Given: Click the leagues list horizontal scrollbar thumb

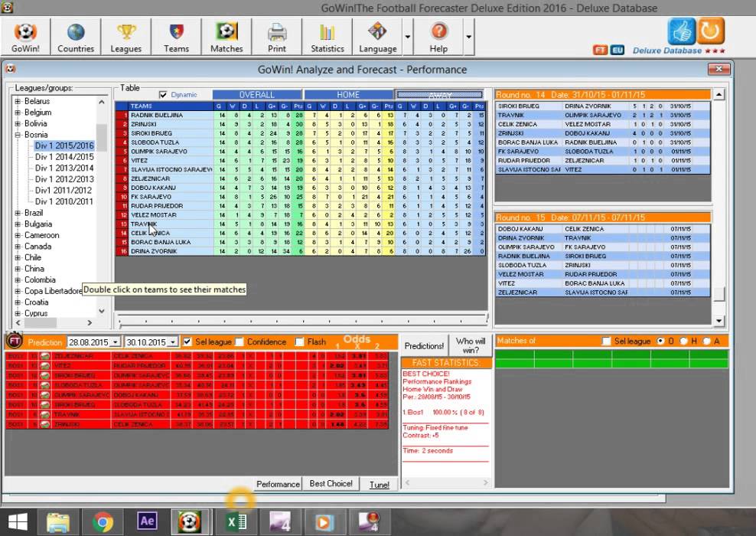Looking at the screenshot, I should coord(40,323).
